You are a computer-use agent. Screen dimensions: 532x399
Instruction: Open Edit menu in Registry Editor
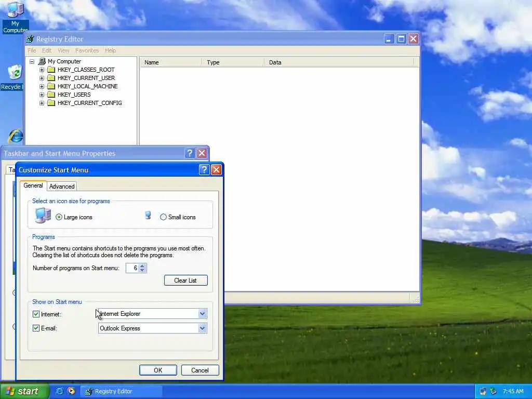click(47, 50)
